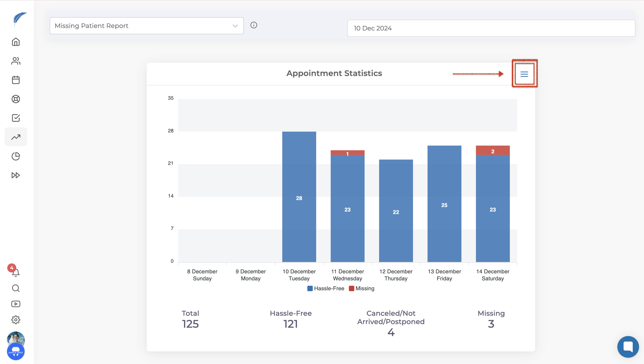Open the chart hamburger menu

click(x=524, y=74)
